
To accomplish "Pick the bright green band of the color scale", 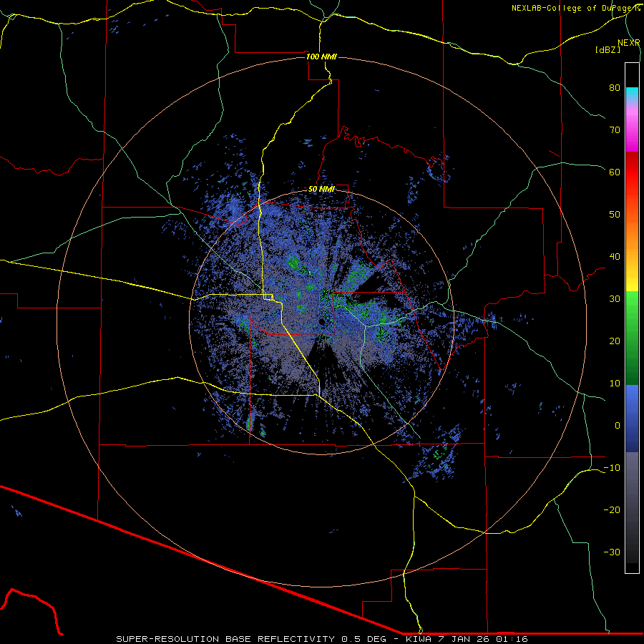I will [x=632, y=308].
